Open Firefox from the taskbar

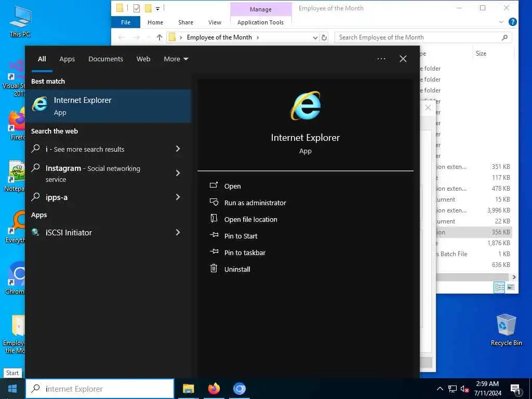tap(214, 389)
